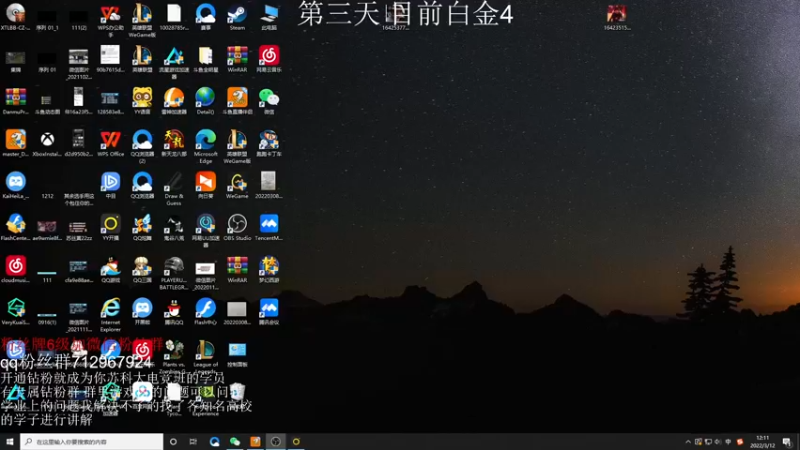Select the VeryKuai hexagon icon
This screenshot has width=800, height=450.
coord(16,312)
